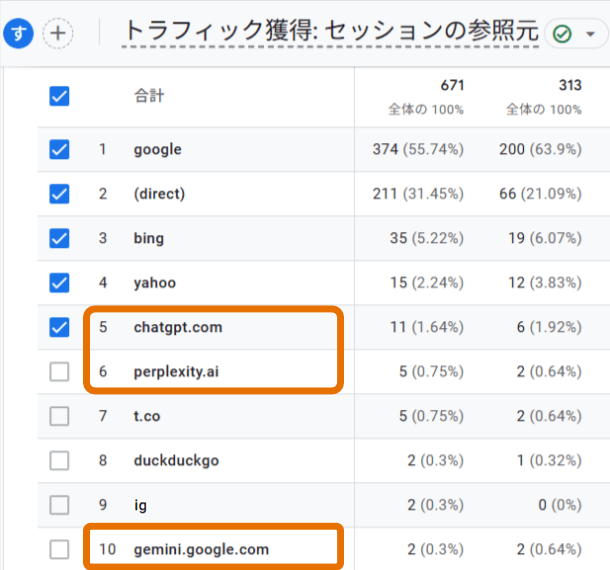Check the perplexity.ai row checkbox
The height and width of the screenshot is (570, 610).
(59, 371)
